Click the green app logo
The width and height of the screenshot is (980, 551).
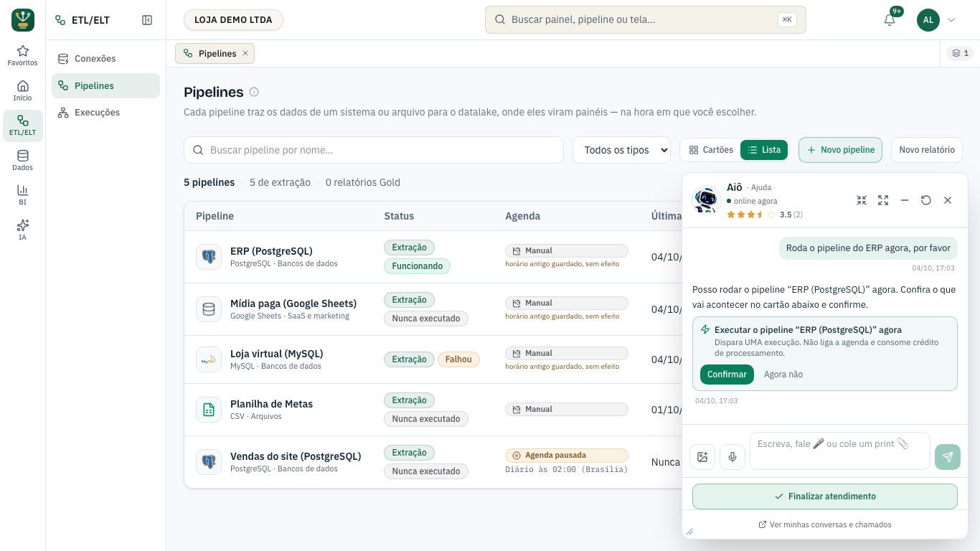point(23,20)
